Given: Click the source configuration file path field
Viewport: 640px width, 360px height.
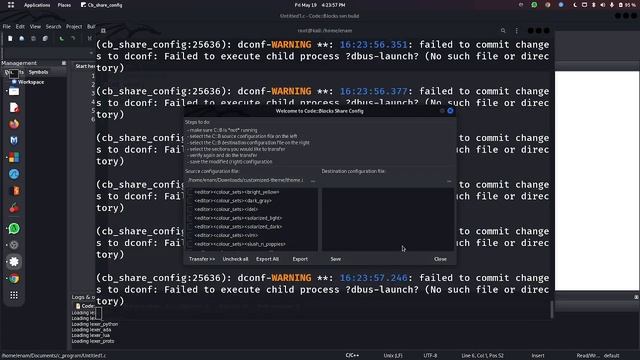Looking at the screenshot, I should pos(246,180).
